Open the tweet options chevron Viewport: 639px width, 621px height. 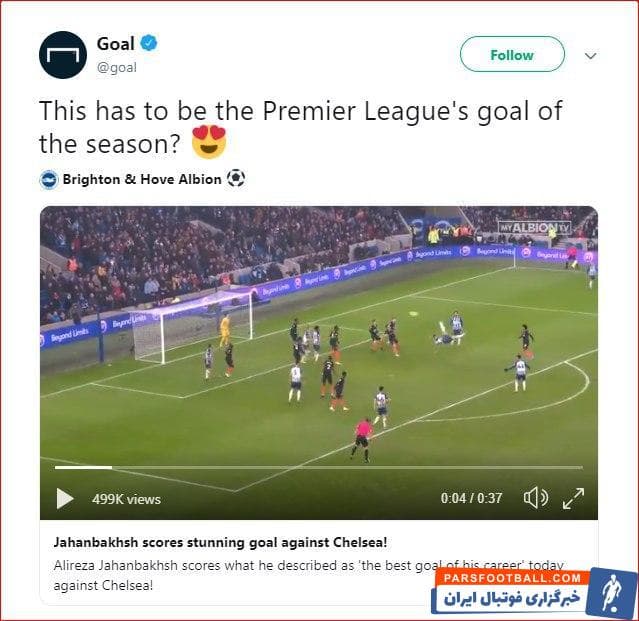[591, 55]
